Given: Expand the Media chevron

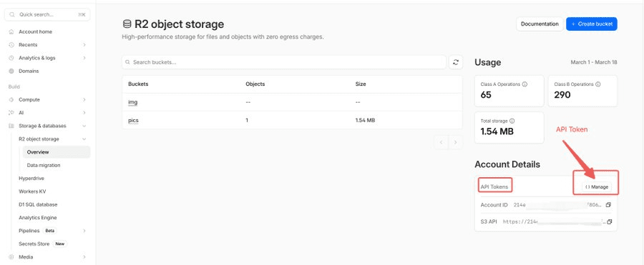Looking at the screenshot, I should 84,257.
